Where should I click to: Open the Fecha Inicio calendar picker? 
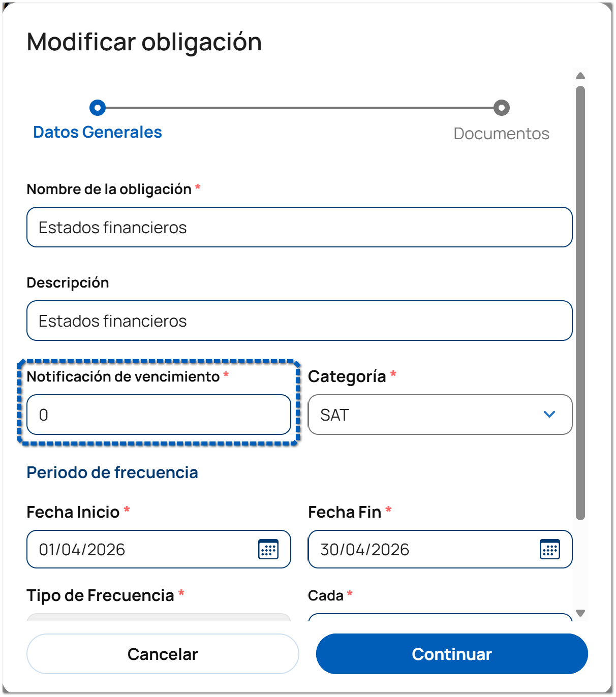tap(268, 549)
